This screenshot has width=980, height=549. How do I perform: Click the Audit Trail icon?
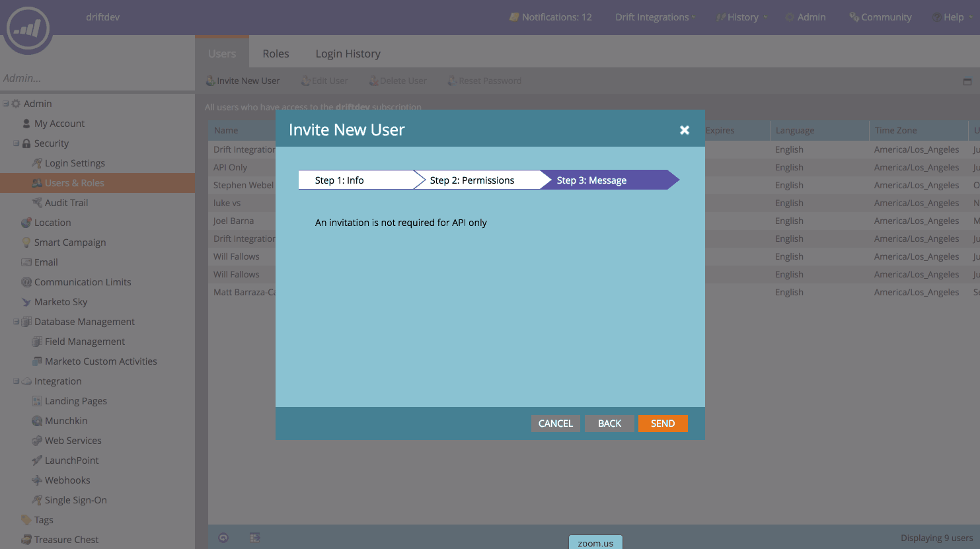[37, 203]
